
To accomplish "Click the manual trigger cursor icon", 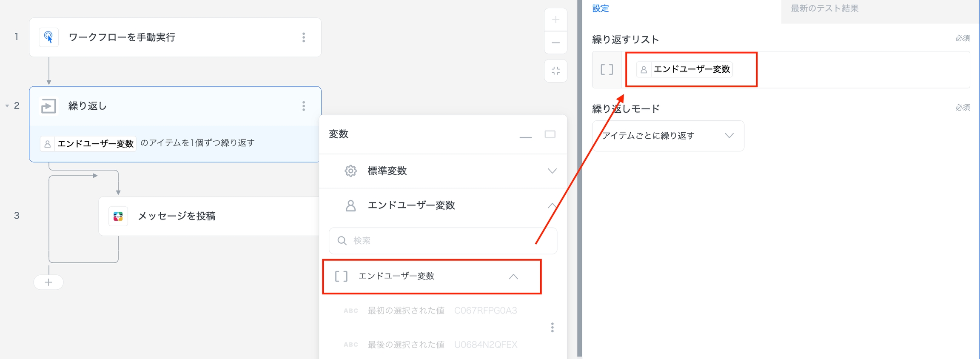I will point(48,37).
